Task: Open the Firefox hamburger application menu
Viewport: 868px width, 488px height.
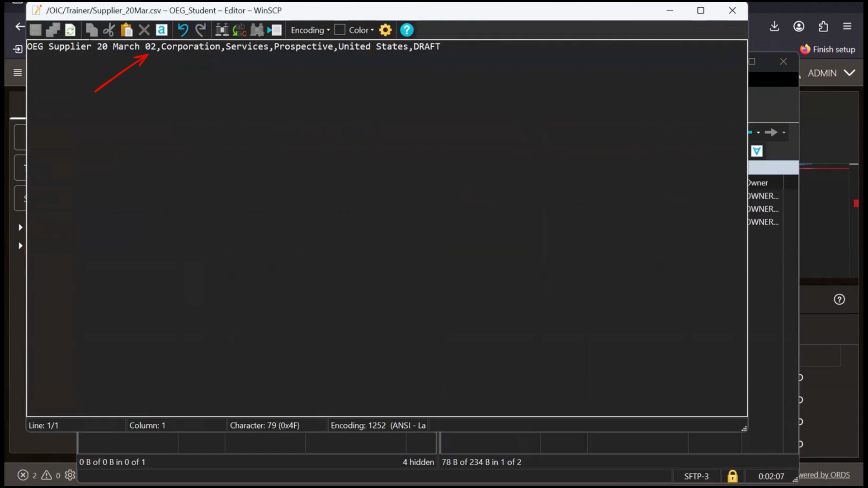Action: pos(847,26)
